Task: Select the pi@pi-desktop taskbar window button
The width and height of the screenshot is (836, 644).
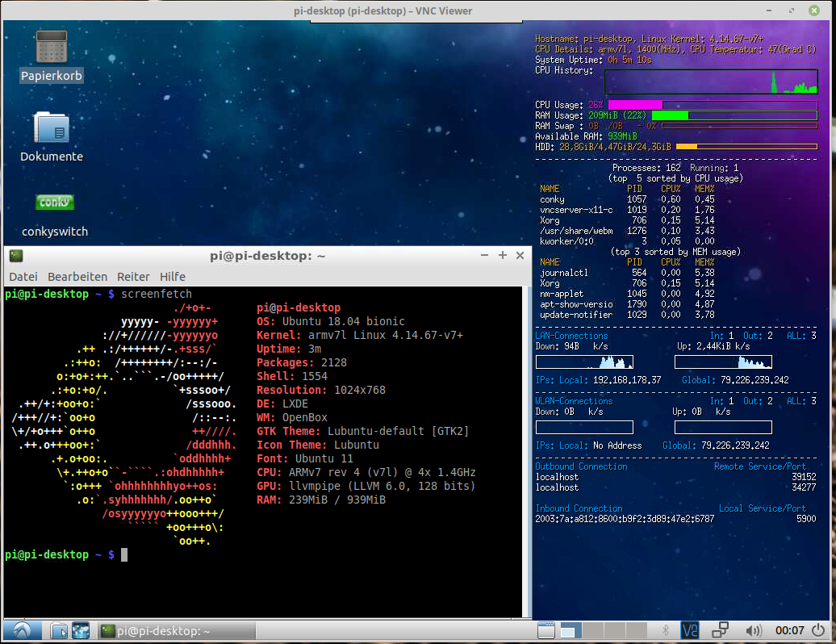Action: pos(157,631)
